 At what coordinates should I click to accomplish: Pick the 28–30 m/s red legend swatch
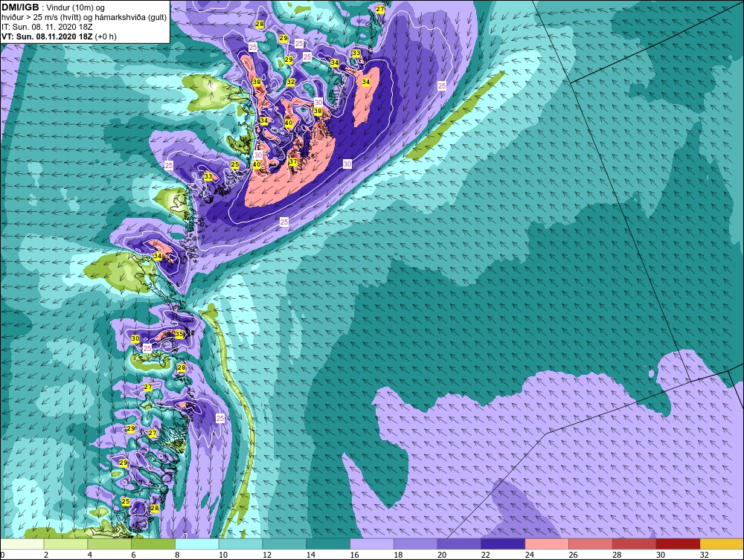634,544
